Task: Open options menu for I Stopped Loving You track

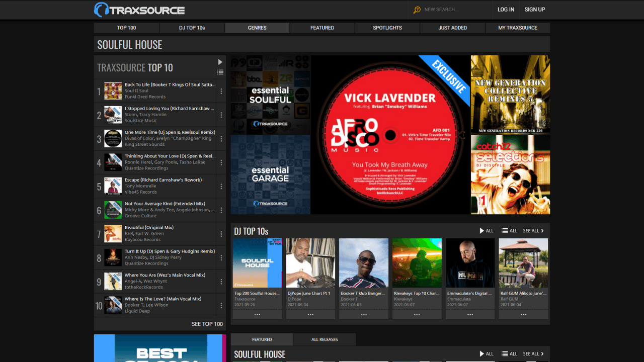Action: coord(221,115)
